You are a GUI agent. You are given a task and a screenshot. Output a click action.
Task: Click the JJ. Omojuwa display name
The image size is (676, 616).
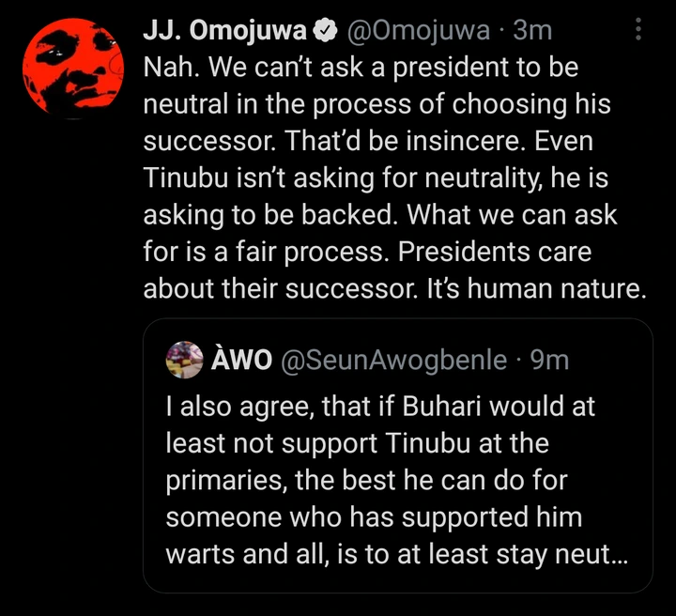pyautogui.click(x=224, y=31)
